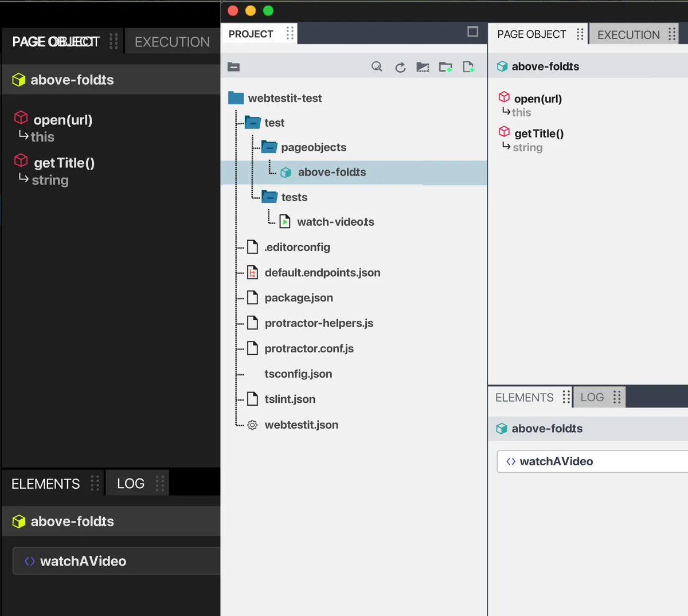Click the code brackets icon of watchAVideo in the dark panel

[30, 561]
